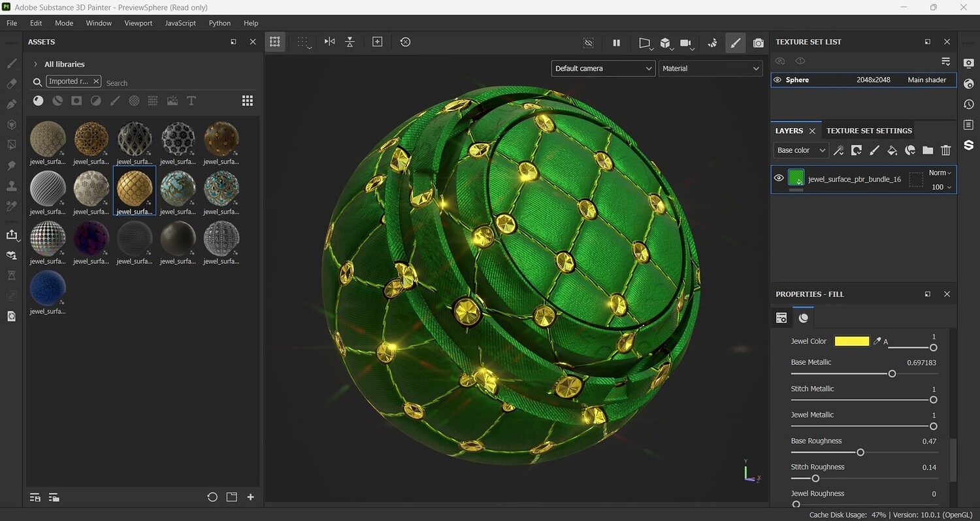Viewport: 980px width, 521px height.
Task: Open the Material view mode dropdown
Action: [x=711, y=68]
